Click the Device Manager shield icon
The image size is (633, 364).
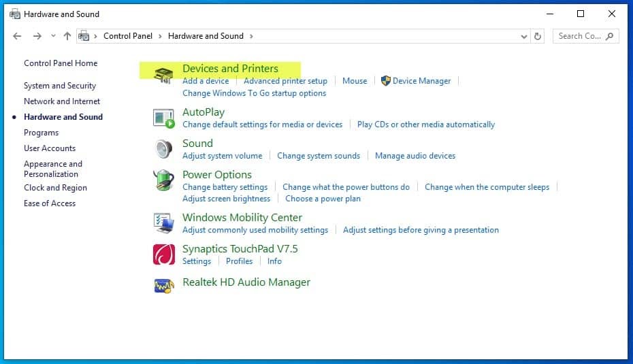click(385, 81)
